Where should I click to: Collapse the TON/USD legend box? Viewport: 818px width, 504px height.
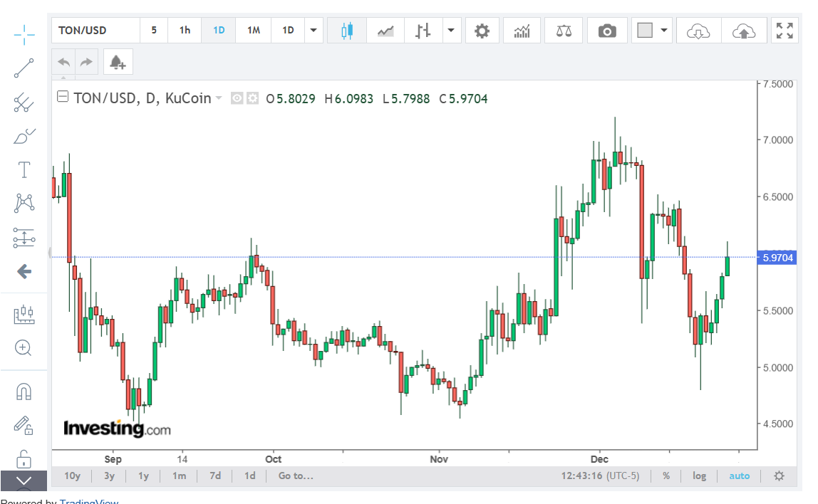tap(63, 96)
